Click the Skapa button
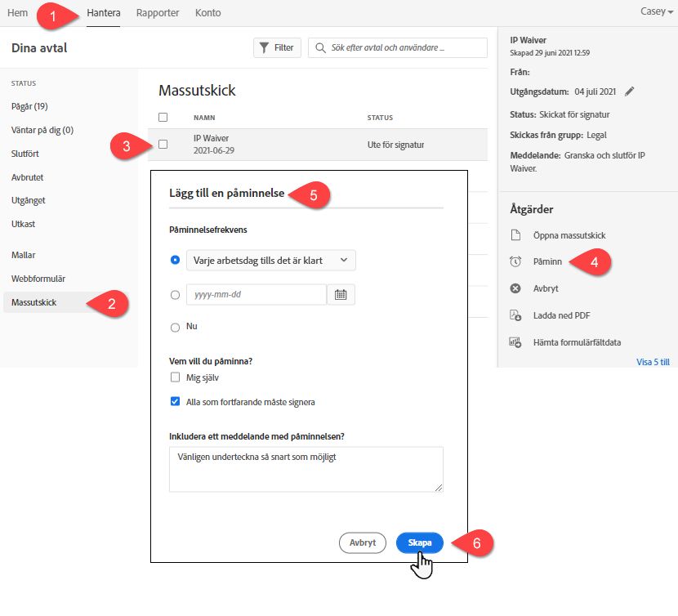This screenshot has height=616, width=678. point(419,542)
